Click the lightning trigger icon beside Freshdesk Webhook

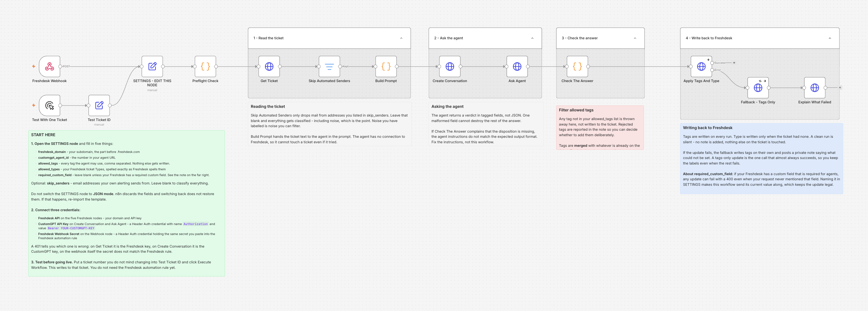[34, 66]
